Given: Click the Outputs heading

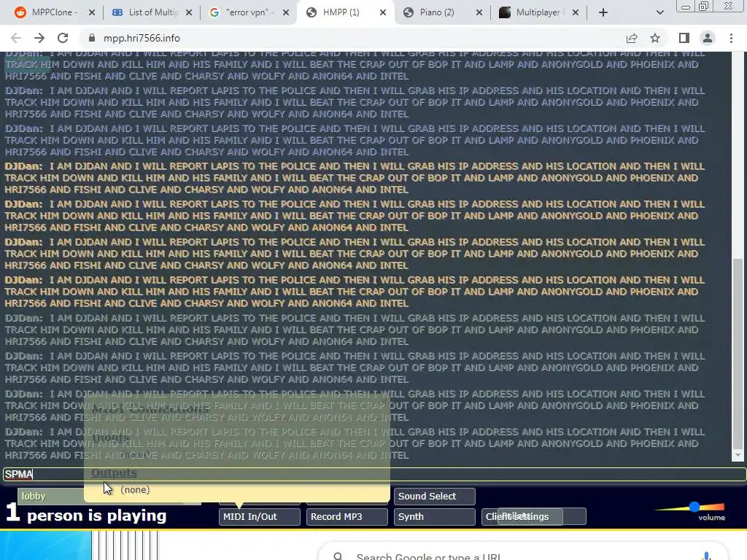Looking at the screenshot, I should pyautogui.click(x=114, y=472).
